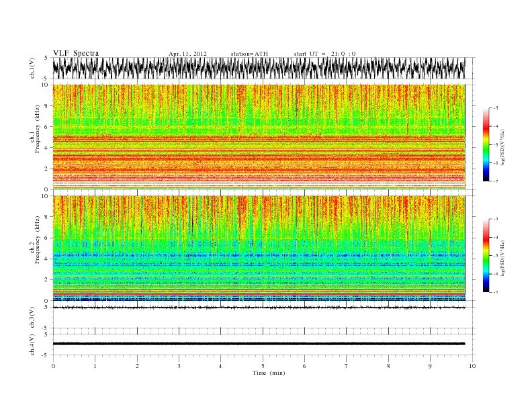This screenshot has height=411, width=532.
Task: Click the "0" tick on the time axis
Action: (53, 366)
